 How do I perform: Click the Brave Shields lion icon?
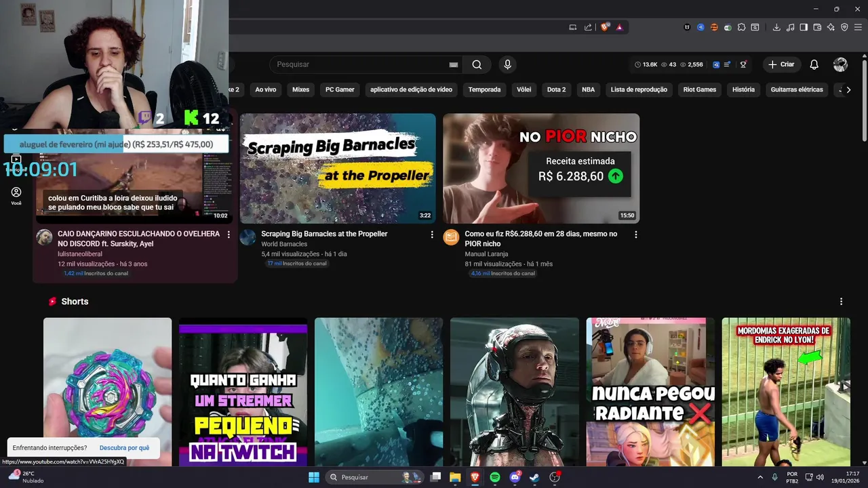[605, 27]
